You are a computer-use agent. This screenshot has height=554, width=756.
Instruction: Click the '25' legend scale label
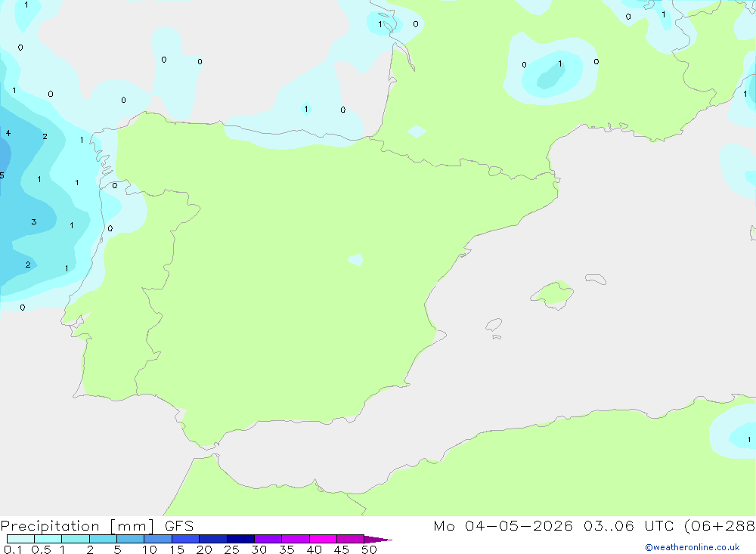(x=232, y=549)
